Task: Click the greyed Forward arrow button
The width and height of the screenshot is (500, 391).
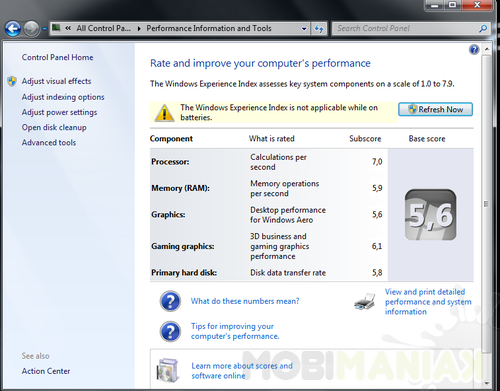Action: coord(31,29)
